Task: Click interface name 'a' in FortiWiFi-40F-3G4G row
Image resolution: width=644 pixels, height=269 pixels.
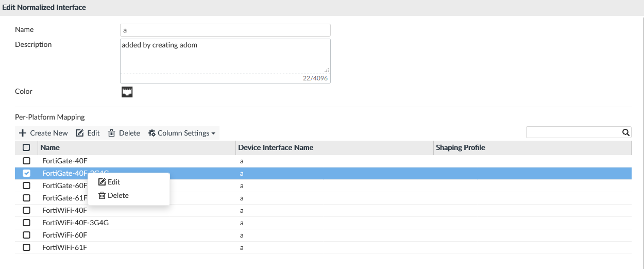Action: 242,223
